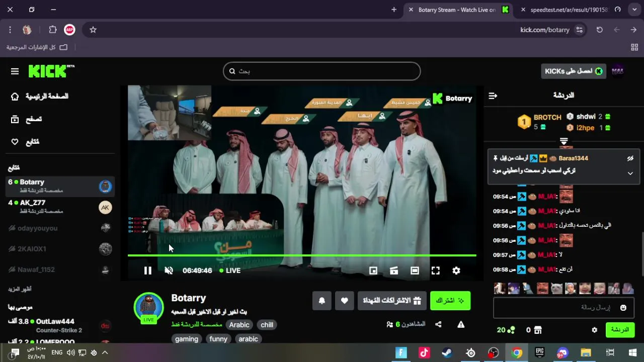Open video player settings gear
Screen dimensions: 644x362
click(456, 270)
